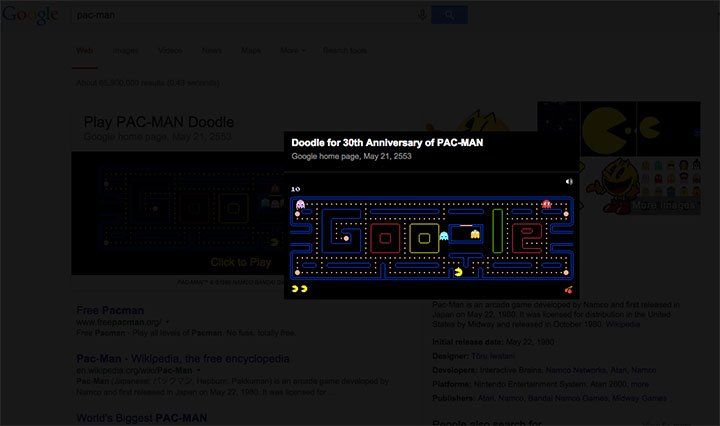Click the red ghost in the maze

pos(546,203)
